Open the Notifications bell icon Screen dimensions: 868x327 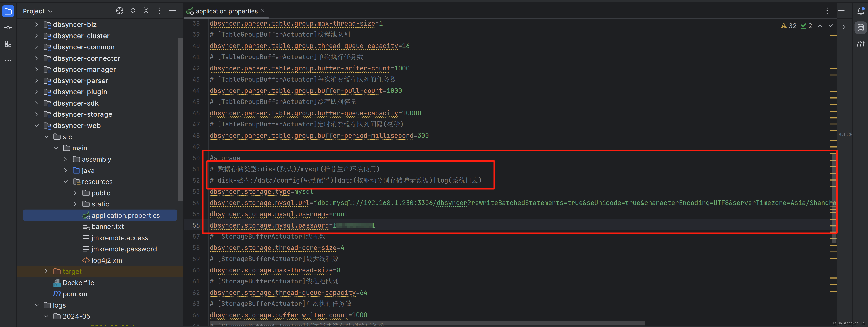tap(860, 11)
